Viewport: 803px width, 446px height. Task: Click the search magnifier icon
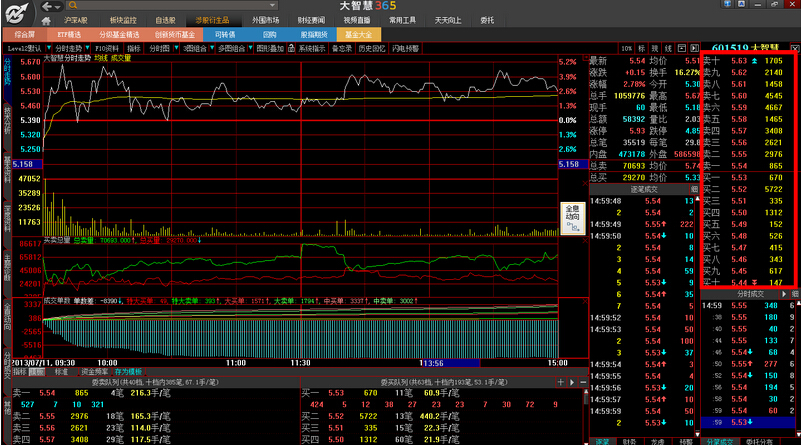pos(73,5)
